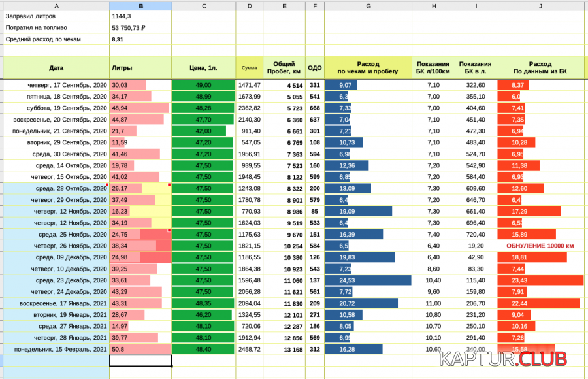
Task: Click the total mileage cell 13 168
Action: tap(284, 350)
